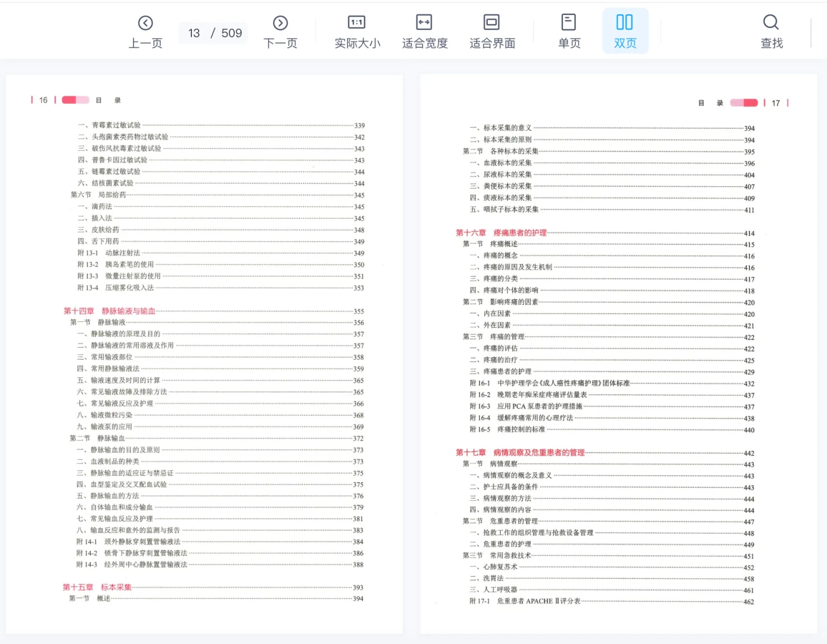Click appendix 附13-4 压缩雾化吸入法
The height and width of the screenshot is (644, 827).
tap(116, 287)
